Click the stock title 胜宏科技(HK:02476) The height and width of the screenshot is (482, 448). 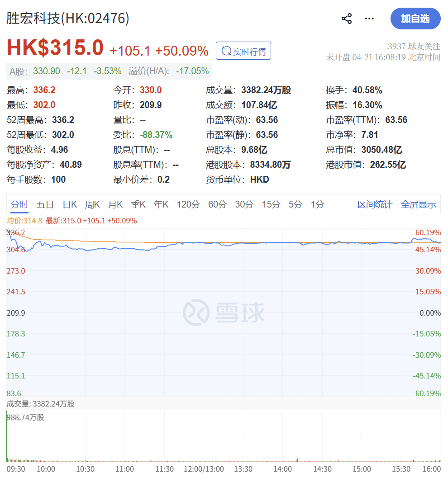point(68,18)
